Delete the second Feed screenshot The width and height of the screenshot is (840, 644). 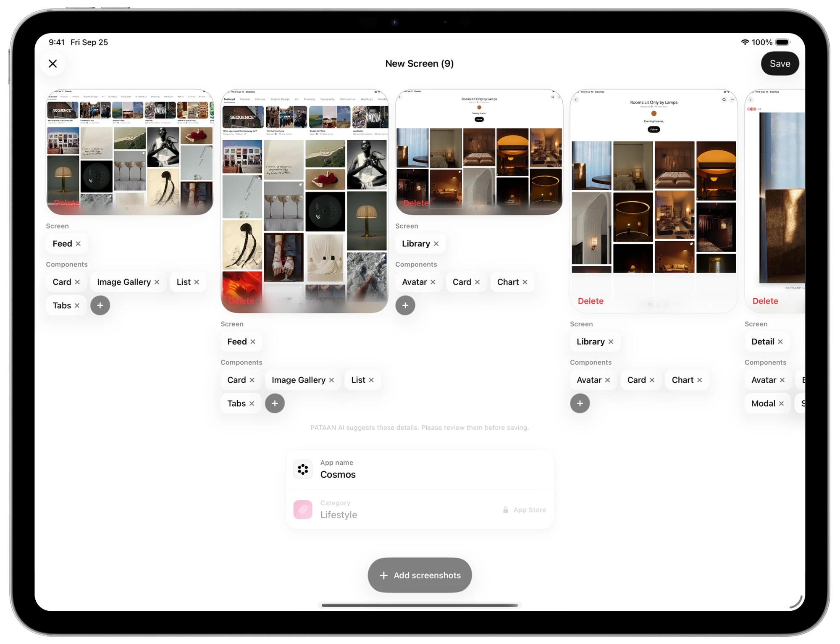click(241, 301)
